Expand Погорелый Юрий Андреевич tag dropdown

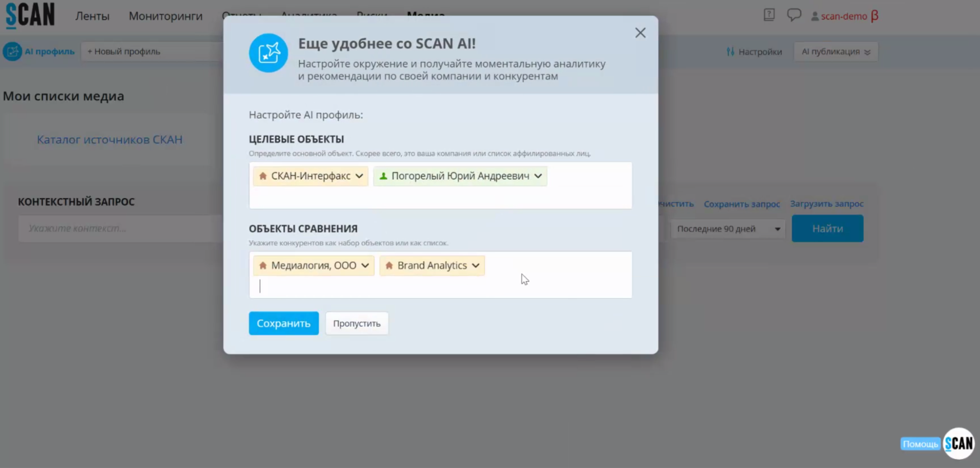click(538, 176)
